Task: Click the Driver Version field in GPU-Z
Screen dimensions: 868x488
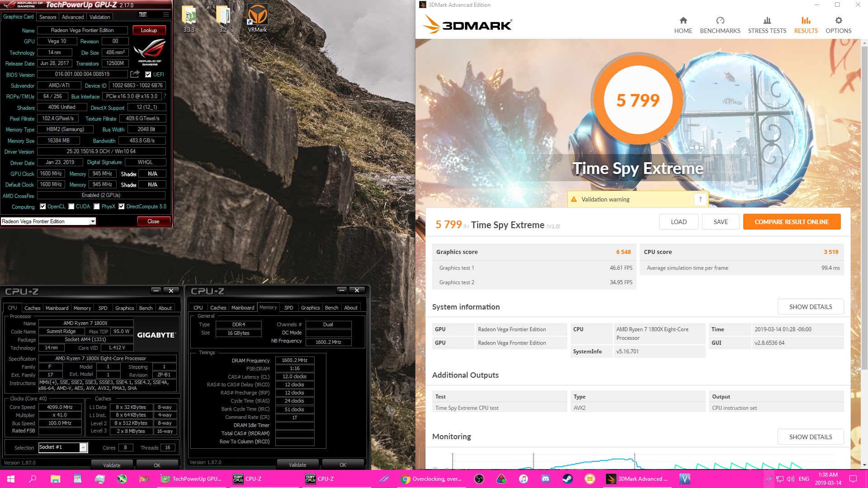Action: tap(101, 151)
